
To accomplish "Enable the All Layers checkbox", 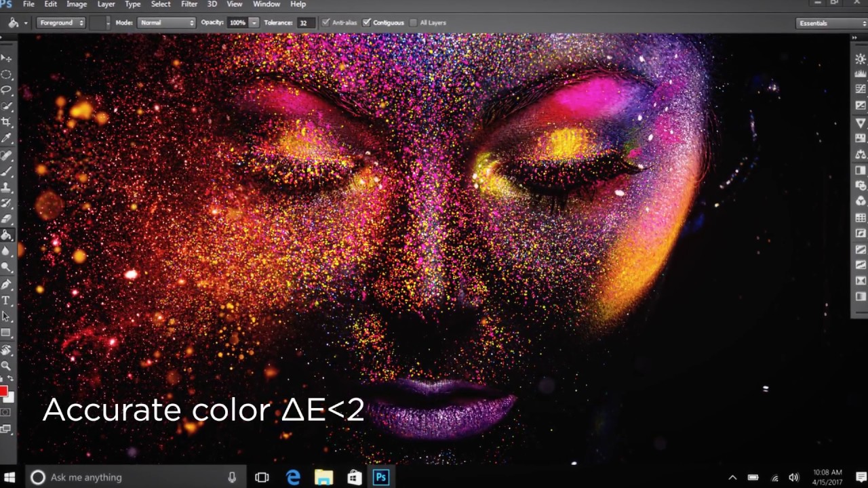I will [412, 22].
